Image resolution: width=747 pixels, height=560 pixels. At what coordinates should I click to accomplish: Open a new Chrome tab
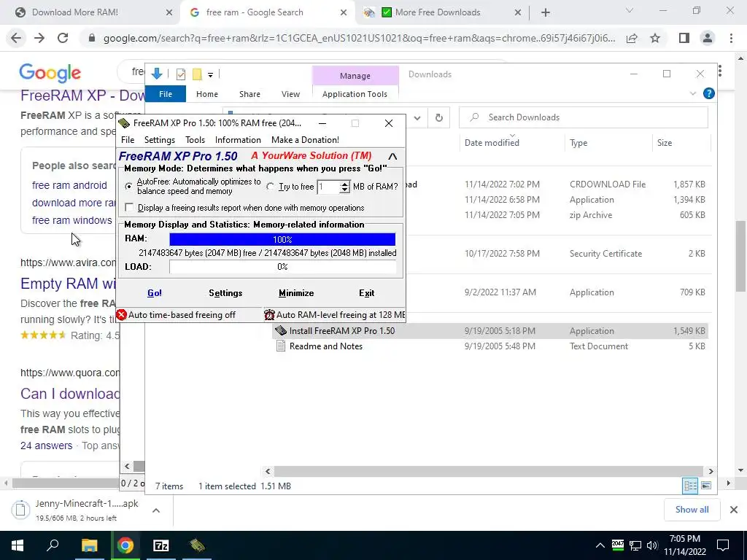[546, 12]
